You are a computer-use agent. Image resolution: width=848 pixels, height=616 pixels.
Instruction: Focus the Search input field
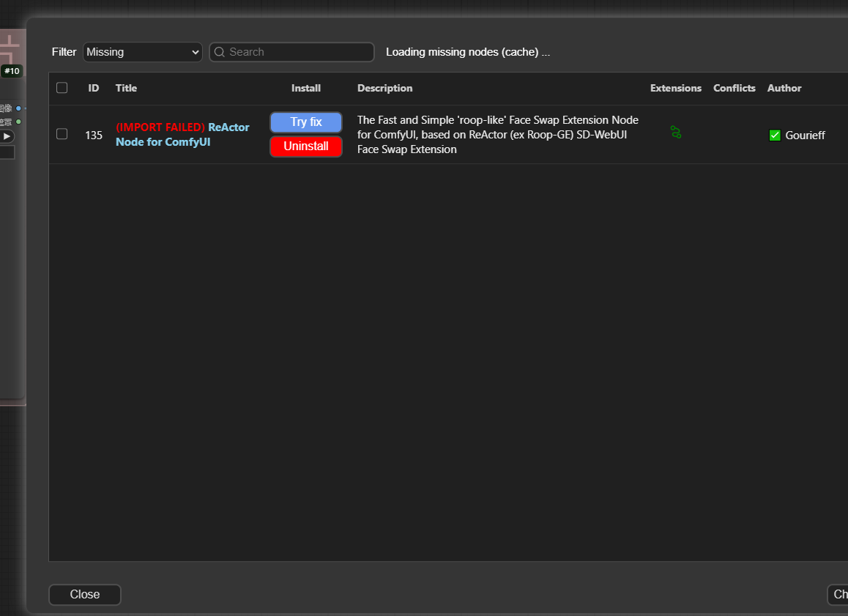tap(291, 52)
